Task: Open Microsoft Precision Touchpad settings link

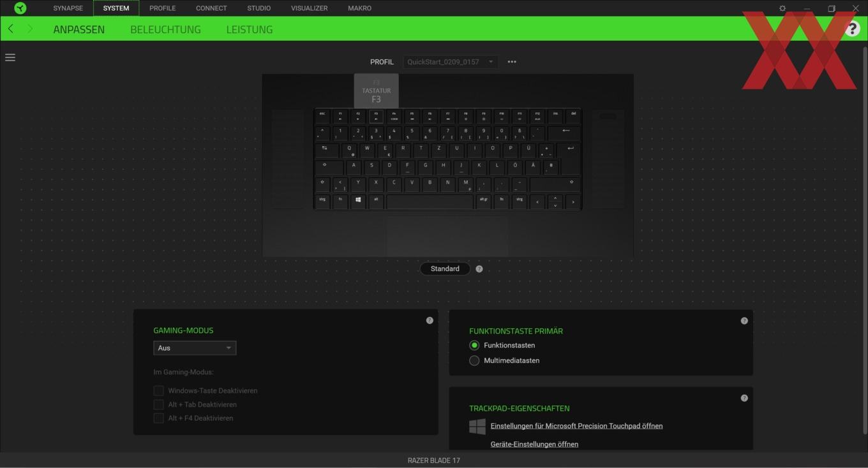Action: click(576, 426)
